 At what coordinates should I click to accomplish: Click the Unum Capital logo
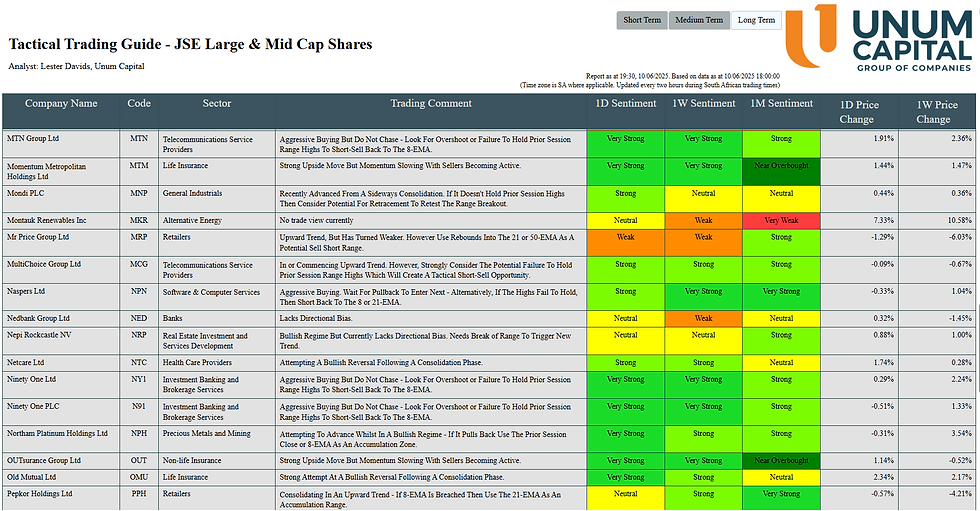pos(879,37)
